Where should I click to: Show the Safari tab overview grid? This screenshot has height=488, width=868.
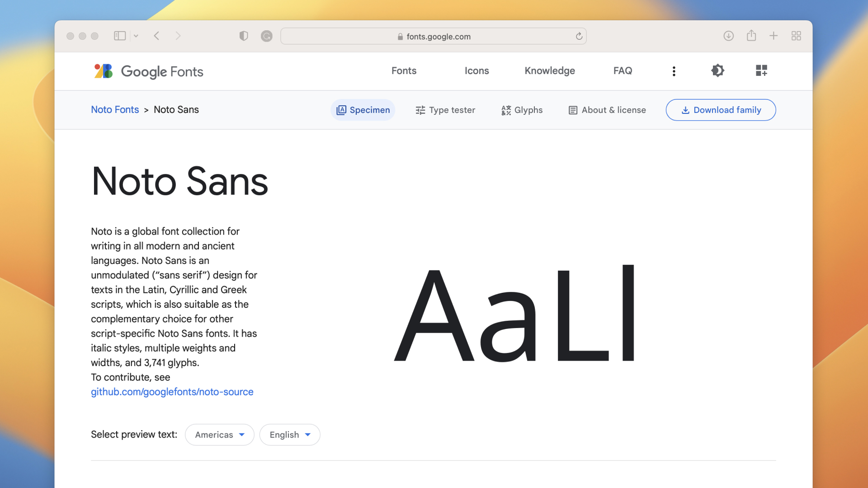click(796, 36)
